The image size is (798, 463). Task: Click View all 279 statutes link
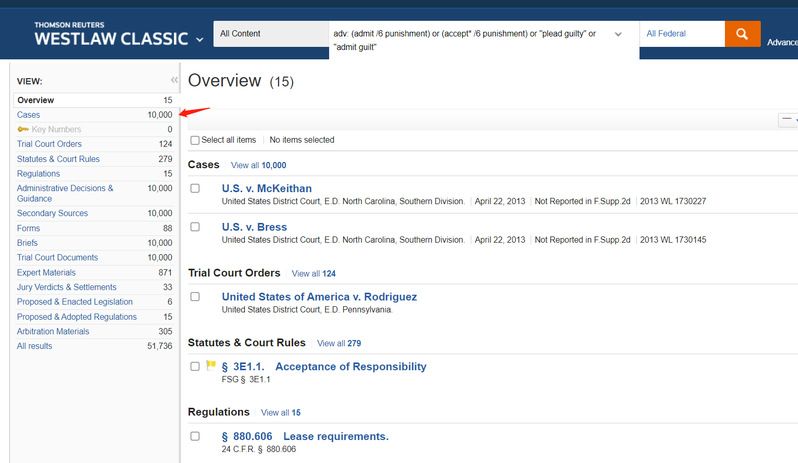point(338,343)
